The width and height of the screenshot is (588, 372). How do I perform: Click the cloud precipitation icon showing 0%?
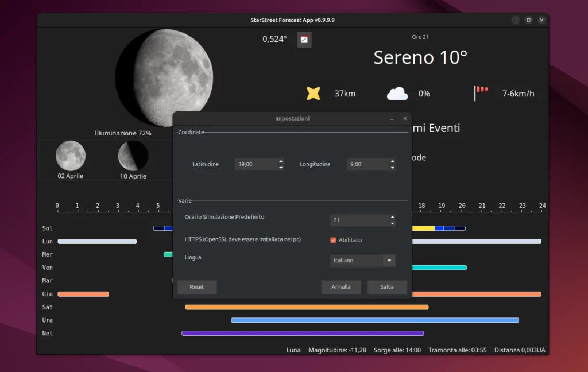coord(397,93)
